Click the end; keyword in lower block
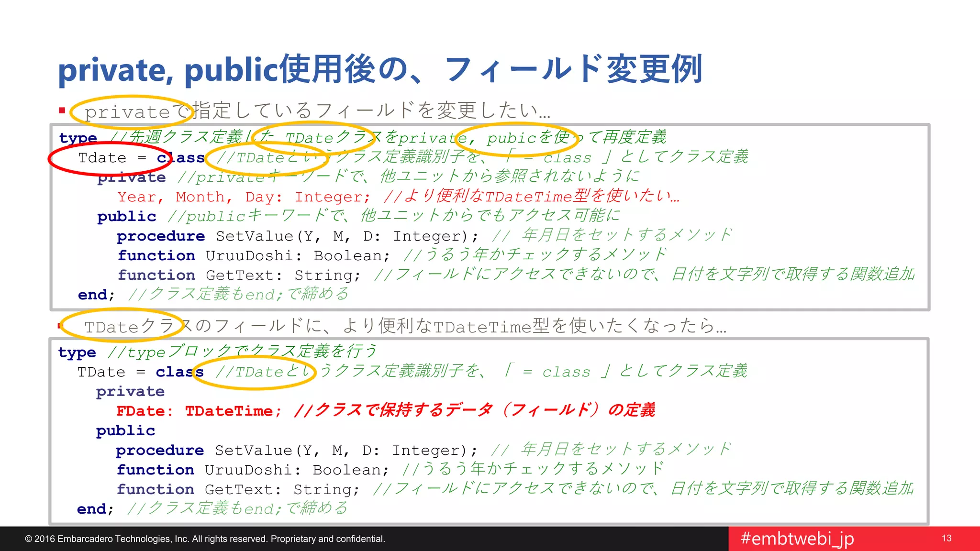 coord(95,509)
